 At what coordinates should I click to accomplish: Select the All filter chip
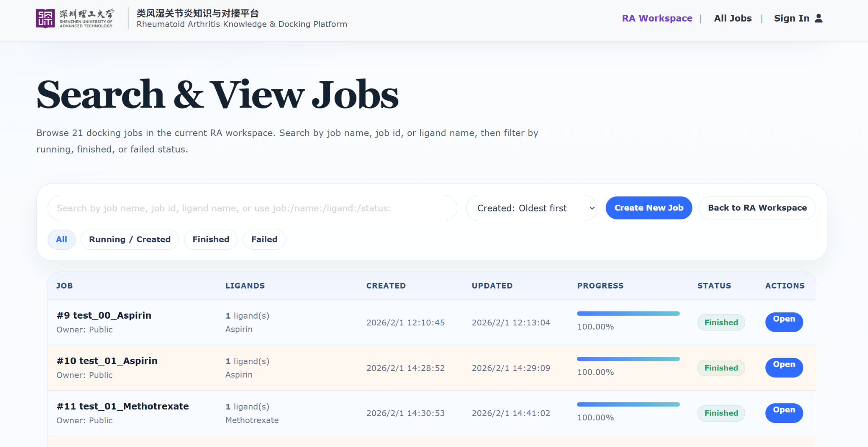coord(61,239)
